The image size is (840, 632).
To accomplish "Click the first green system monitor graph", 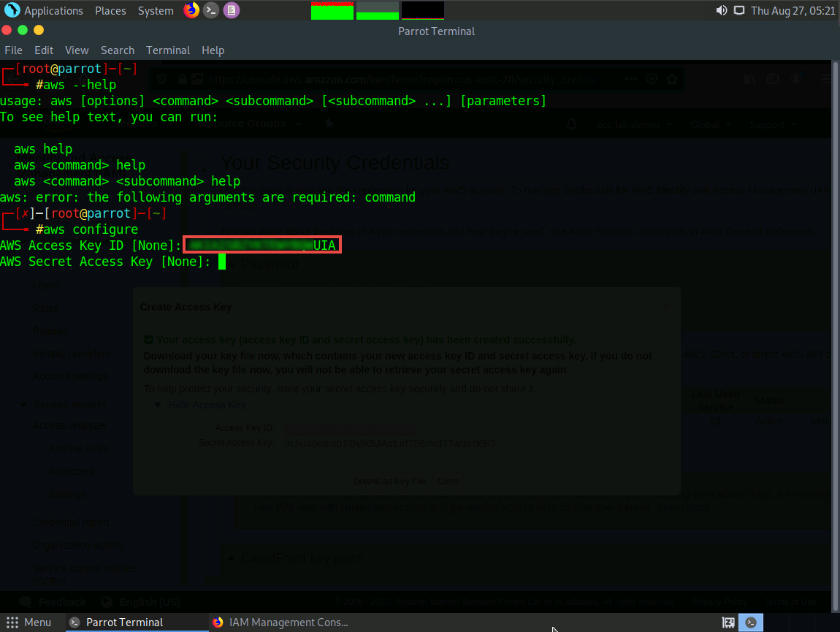I will pos(332,10).
